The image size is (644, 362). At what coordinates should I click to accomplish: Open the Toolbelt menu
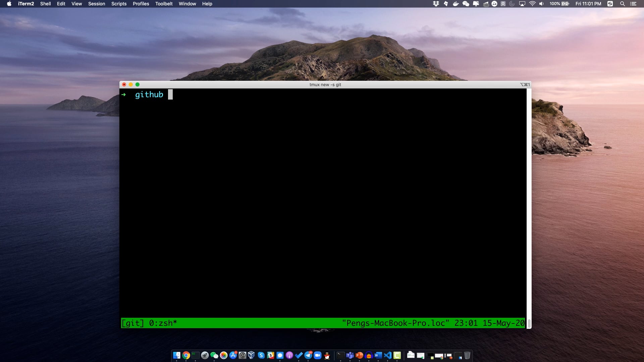(x=164, y=4)
